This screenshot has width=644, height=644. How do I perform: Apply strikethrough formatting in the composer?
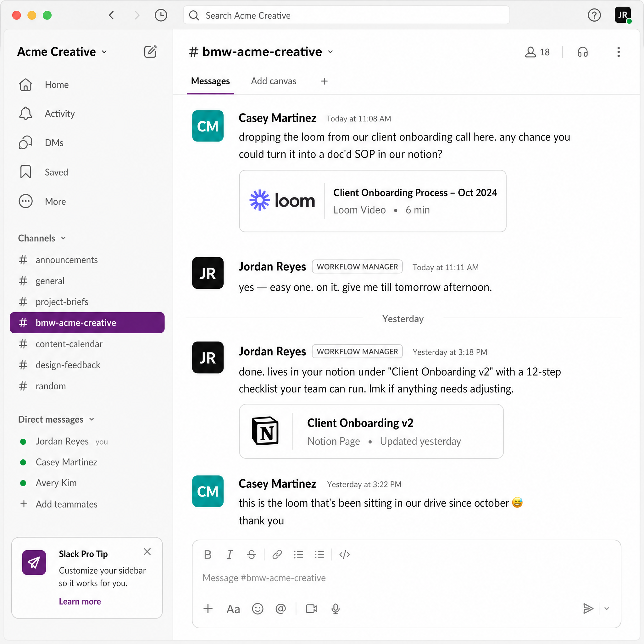tap(251, 555)
